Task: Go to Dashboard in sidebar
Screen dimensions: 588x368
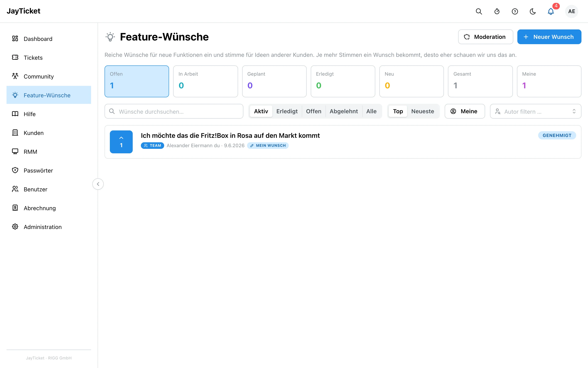Action: click(49, 39)
